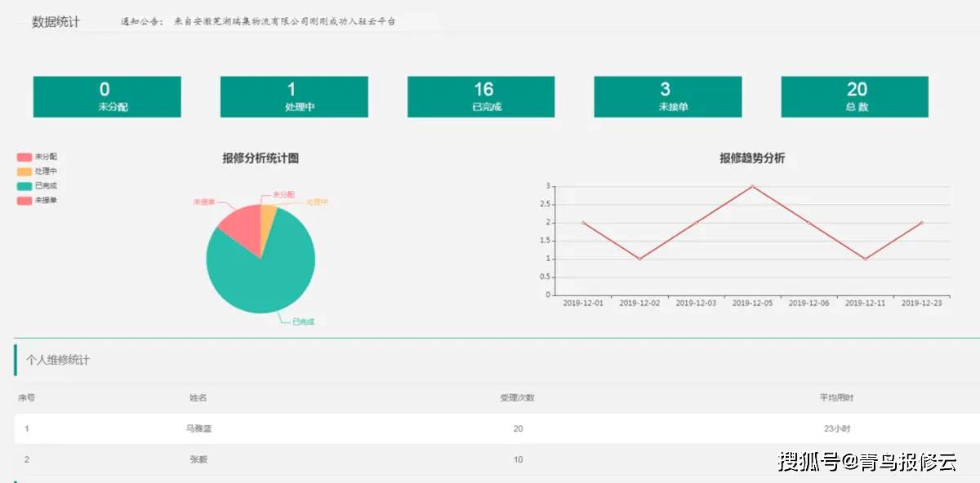Click the 处理中 label at the pie's top right

click(x=317, y=202)
